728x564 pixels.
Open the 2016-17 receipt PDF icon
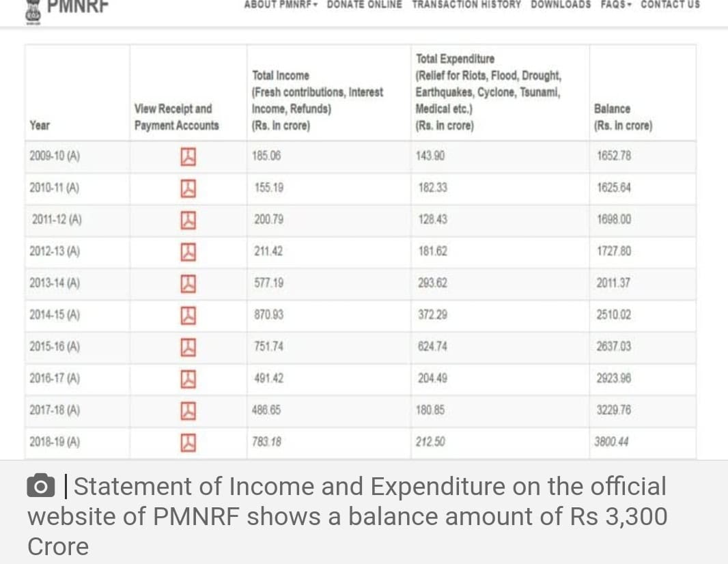(188, 379)
